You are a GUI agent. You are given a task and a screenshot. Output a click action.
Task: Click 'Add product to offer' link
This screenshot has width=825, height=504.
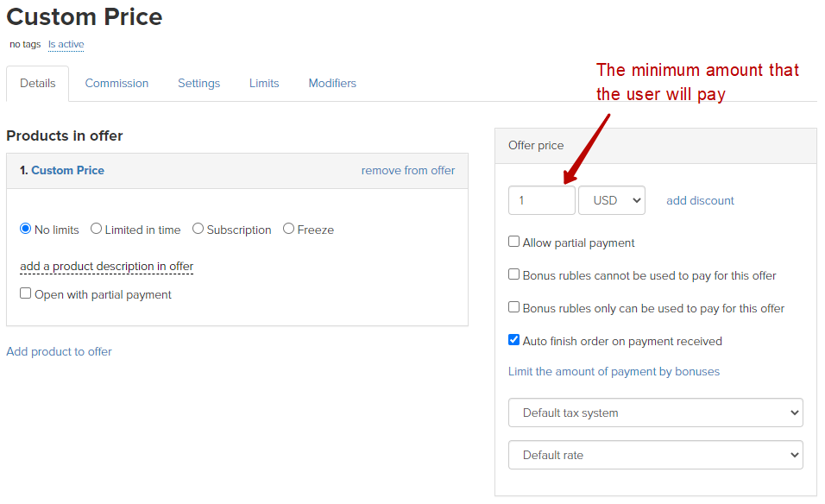(59, 352)
